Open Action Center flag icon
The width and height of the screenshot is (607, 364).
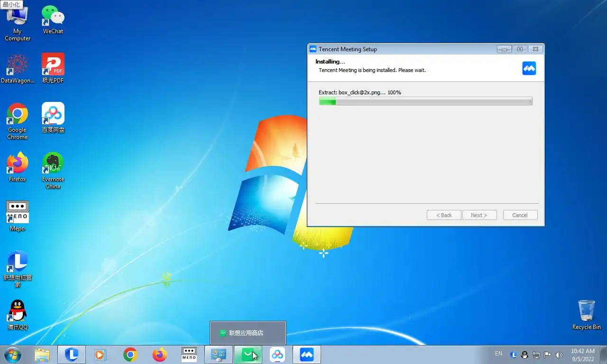547,355
